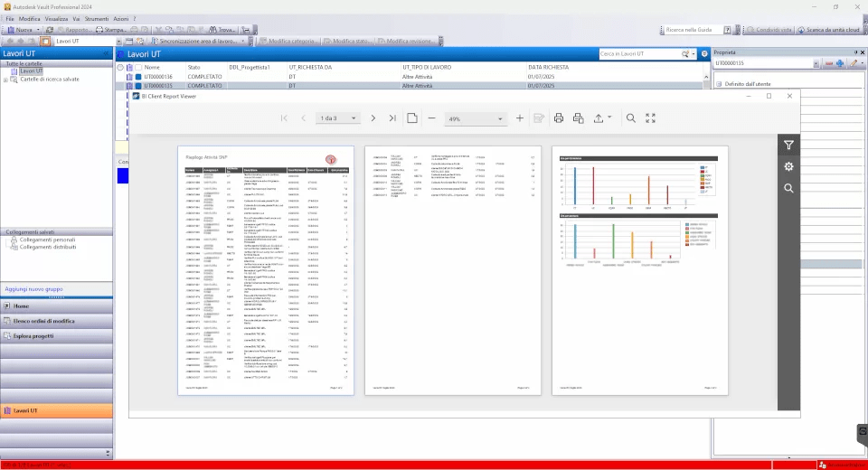
Task: Select Collegamenti distribuiti item
Action: point(48,247)
